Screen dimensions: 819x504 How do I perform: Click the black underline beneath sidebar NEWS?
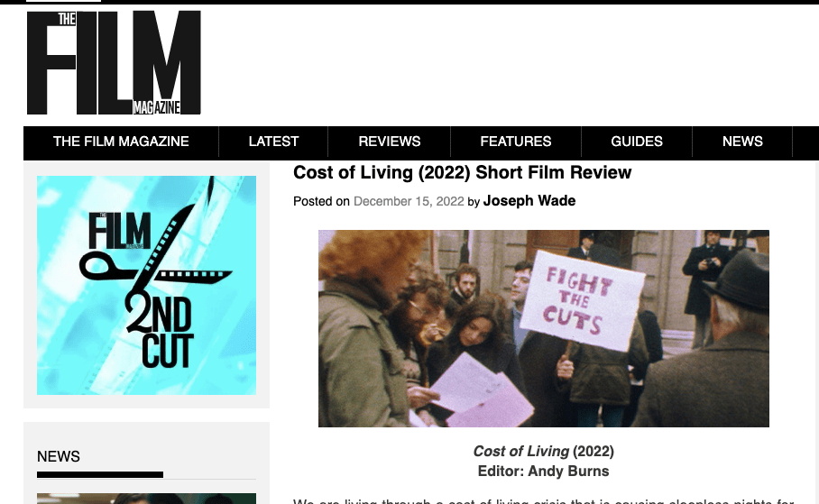point(100,475)
